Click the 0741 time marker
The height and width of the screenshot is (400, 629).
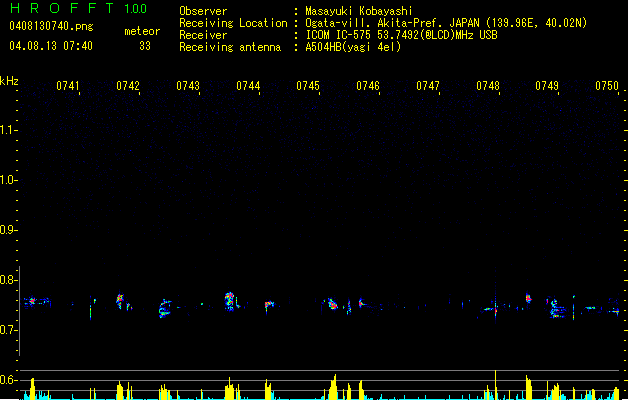tap(67, 85)
